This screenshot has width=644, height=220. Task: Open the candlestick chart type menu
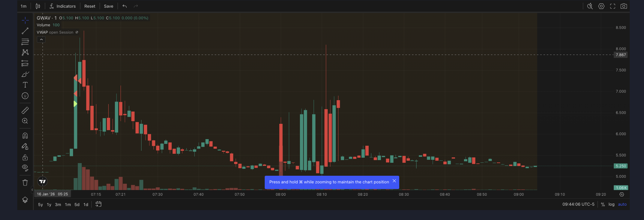pyautogui.click(x=38, y=6)
